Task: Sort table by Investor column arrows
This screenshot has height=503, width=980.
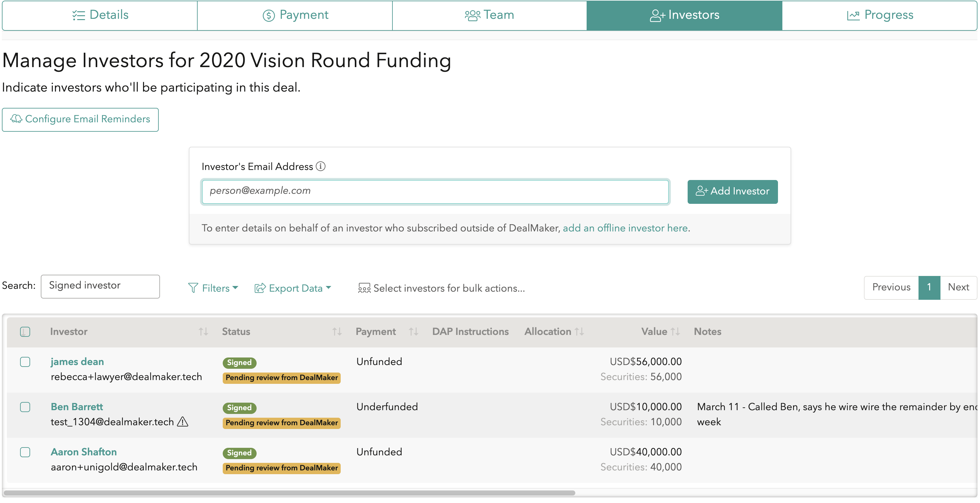Action: [x=203, y=331]
